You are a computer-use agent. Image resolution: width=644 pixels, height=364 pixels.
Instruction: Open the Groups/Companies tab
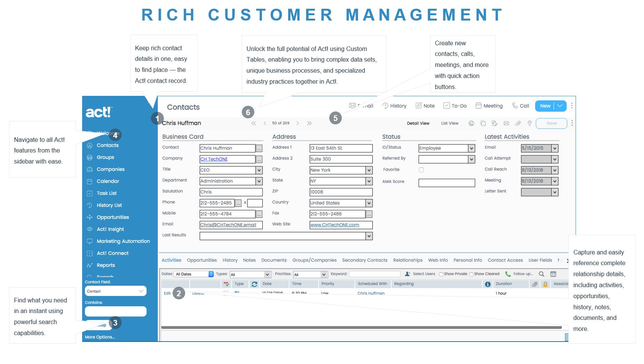(314, 260)
